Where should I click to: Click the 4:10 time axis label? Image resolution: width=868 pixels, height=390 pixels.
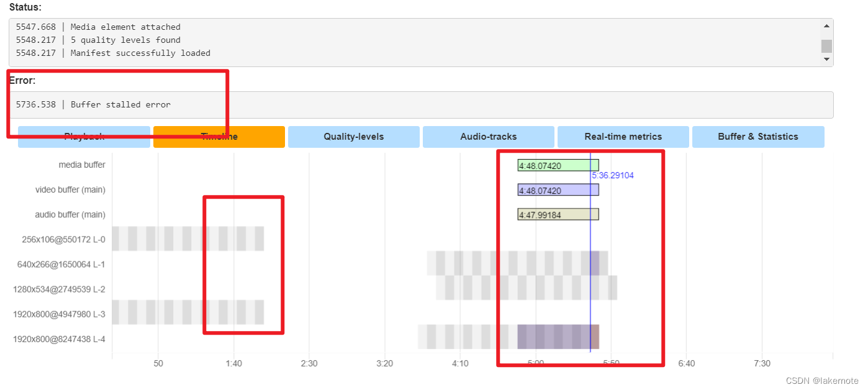pyautogui.click(x=460, y=363)
